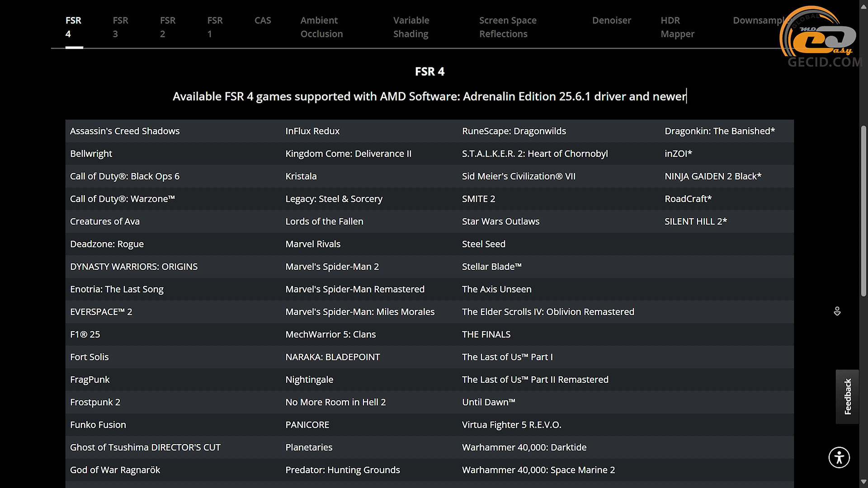Click RuneScape: Dragonwilds entry
Screen dimensions: 868x488
point(514,131)
